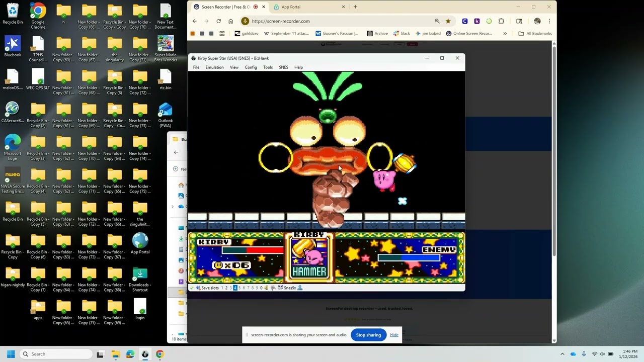Open the jim bobed bookmark
Viewport: 644px width, 362px height.
[x=428, y=34]
